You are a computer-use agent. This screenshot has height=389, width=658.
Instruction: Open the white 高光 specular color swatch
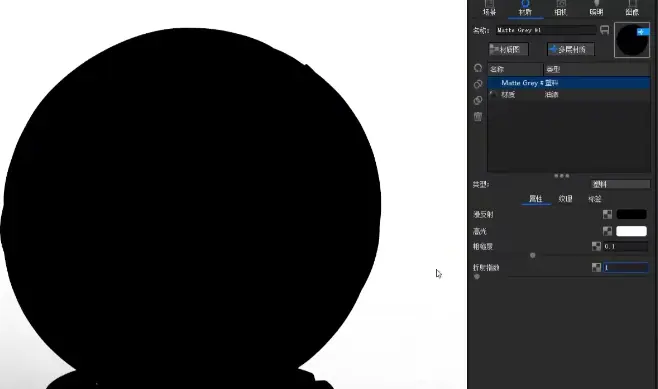pos(632,231)
